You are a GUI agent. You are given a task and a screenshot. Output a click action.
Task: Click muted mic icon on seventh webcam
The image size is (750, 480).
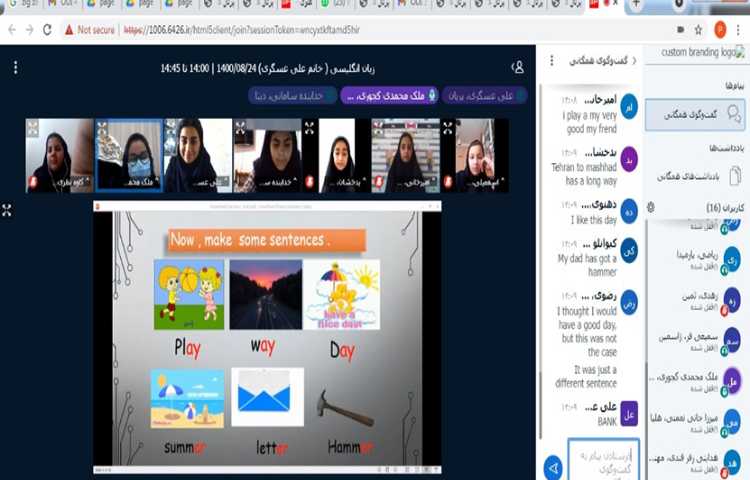point(448,182)
